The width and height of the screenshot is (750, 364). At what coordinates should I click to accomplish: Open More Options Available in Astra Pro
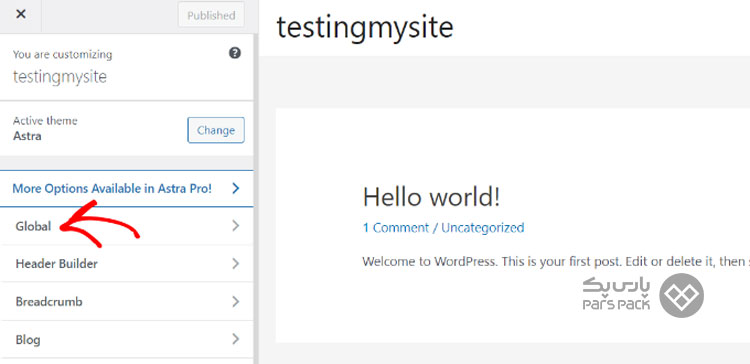[x=126, y=188]
